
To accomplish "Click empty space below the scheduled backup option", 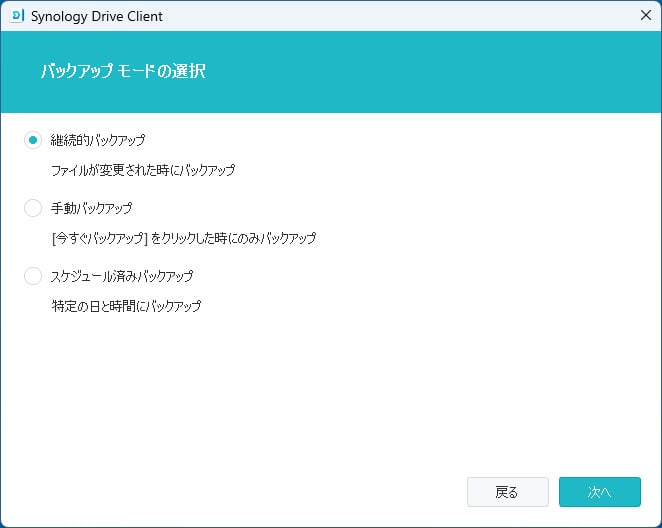I will (330, 390).
